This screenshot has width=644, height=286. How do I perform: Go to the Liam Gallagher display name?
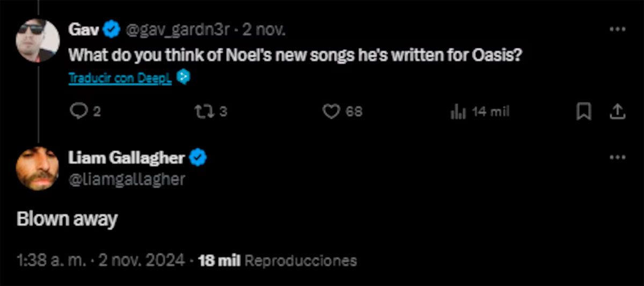[x=127, y=158]
